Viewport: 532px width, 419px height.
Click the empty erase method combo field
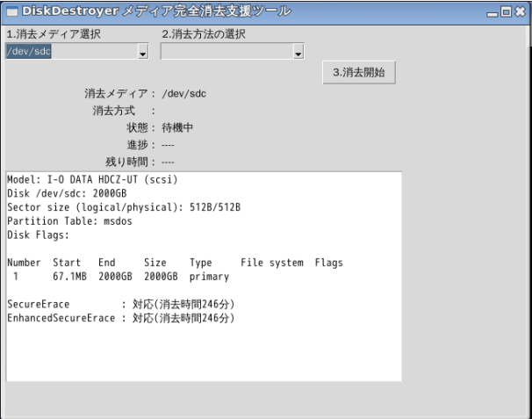pyautogui.click(x=227, y=52)
